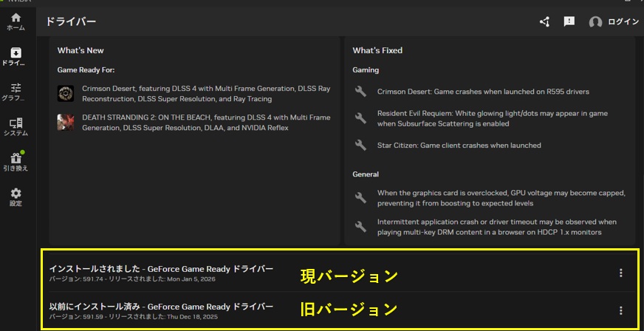Viewport: 644px width, 331px height.
Task: Click the user profile avatar icon
Action: pos(595,22)
